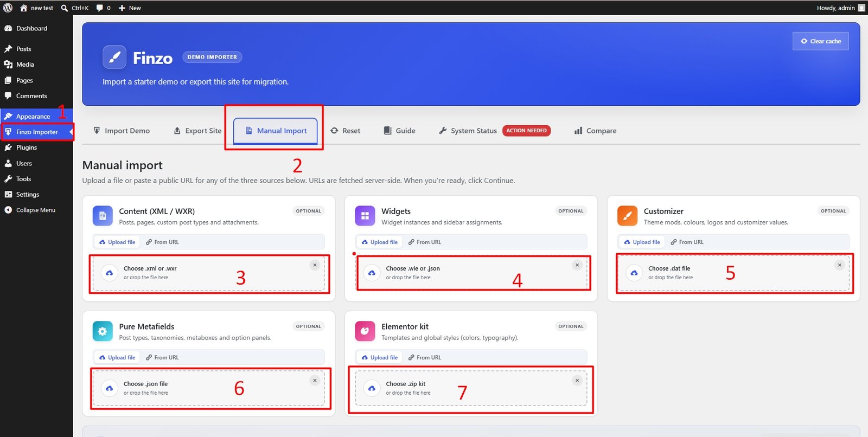868x437 pixels.
Task: Open Tools in the sidebar
Action: 36,179
